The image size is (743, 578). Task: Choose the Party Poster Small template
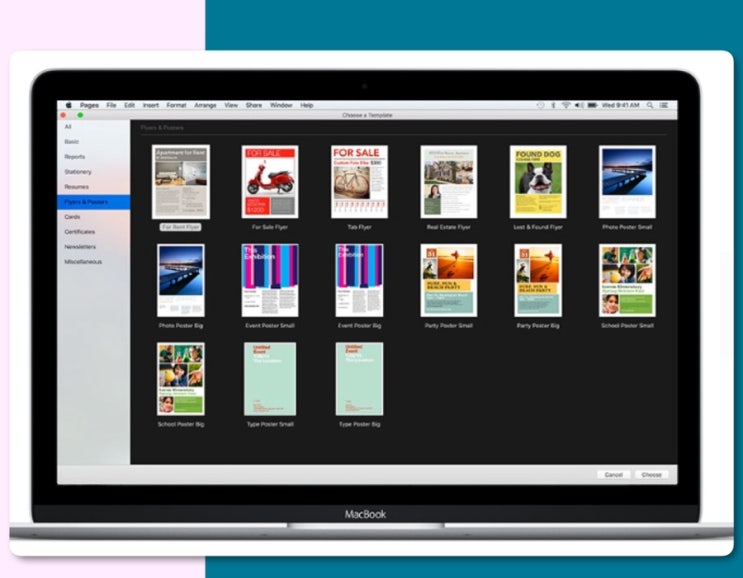[448, 280]
